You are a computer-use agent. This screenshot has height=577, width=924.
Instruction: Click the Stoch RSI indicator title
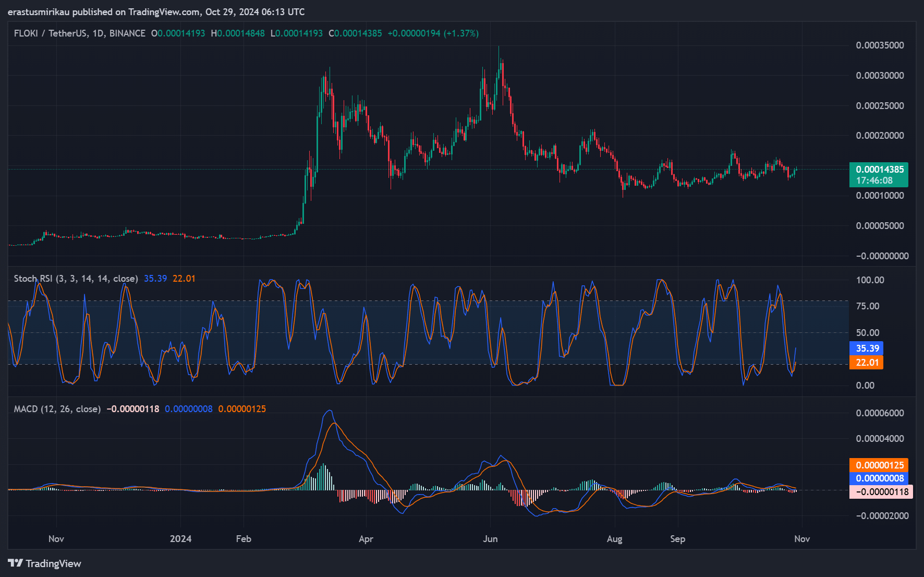click(x=76, y=279)
